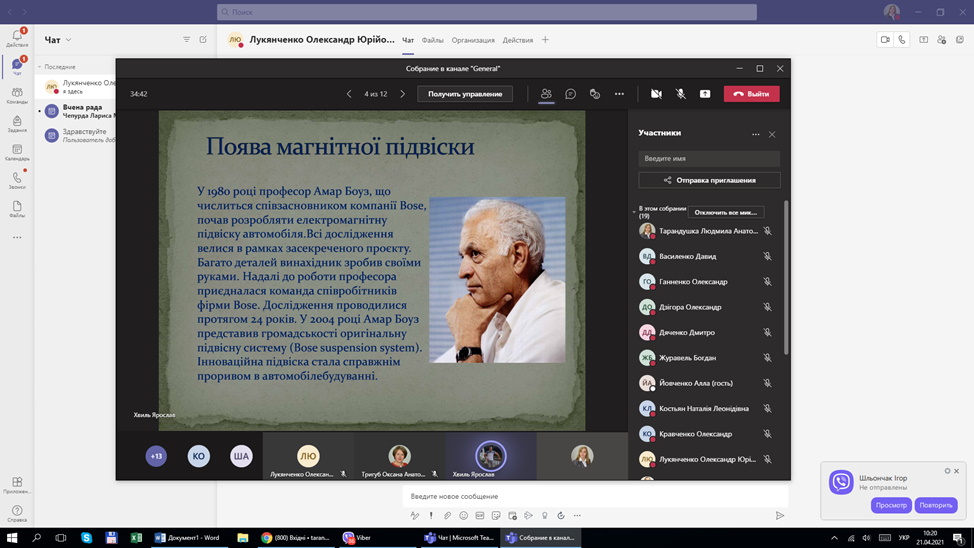This screenshot has height=548, width=974.
Task: Toggle mute icon for Тарандушка Людмила
Action: 768,231
